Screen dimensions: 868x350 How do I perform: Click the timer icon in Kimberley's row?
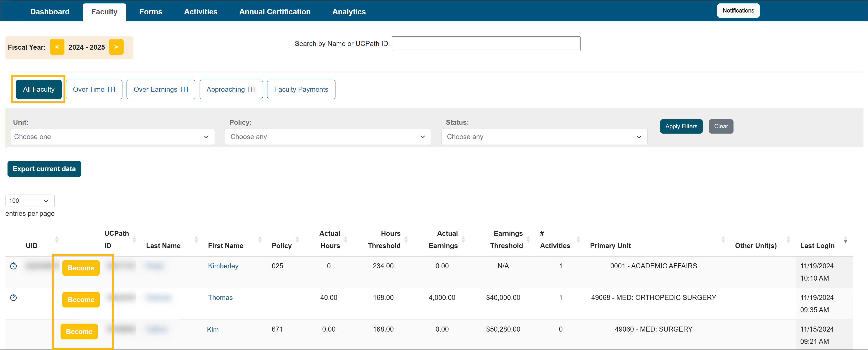tap(13, 266)
